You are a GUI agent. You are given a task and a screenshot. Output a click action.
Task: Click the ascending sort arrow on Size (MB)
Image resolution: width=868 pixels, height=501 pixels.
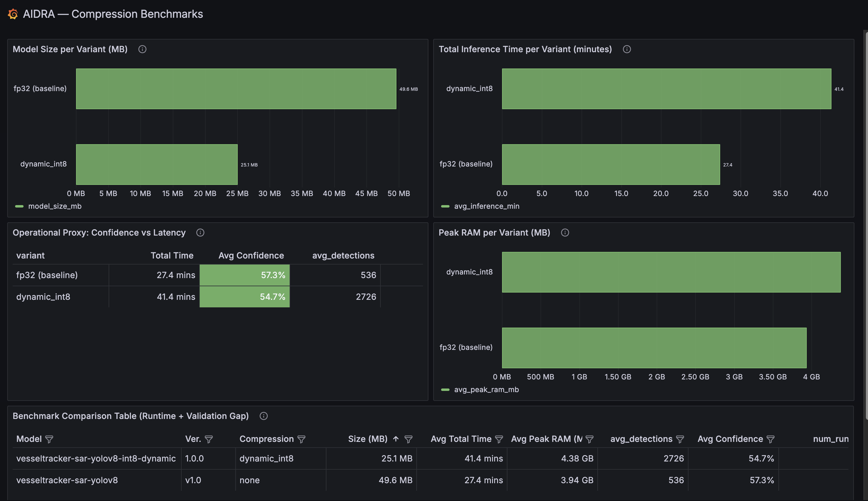[x=396, y=439]
